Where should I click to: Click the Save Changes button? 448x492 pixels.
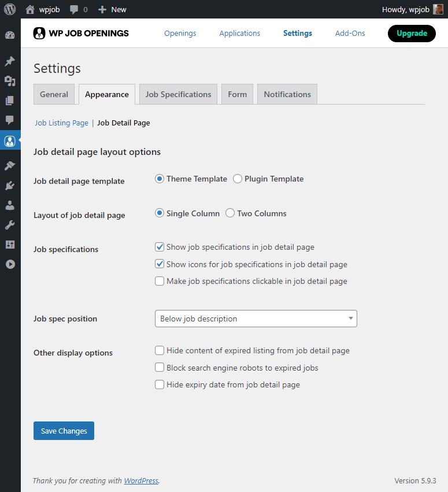click(64, 431)
